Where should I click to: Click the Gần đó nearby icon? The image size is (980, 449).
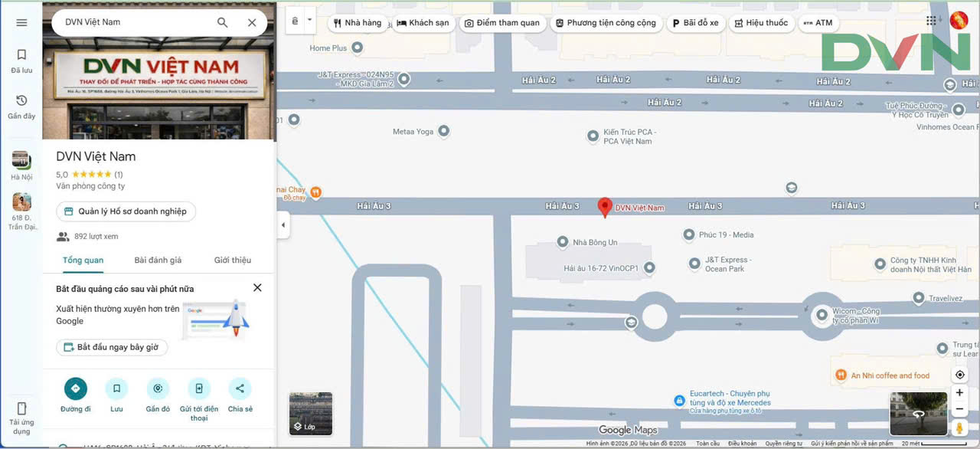(x=158, y=388)
